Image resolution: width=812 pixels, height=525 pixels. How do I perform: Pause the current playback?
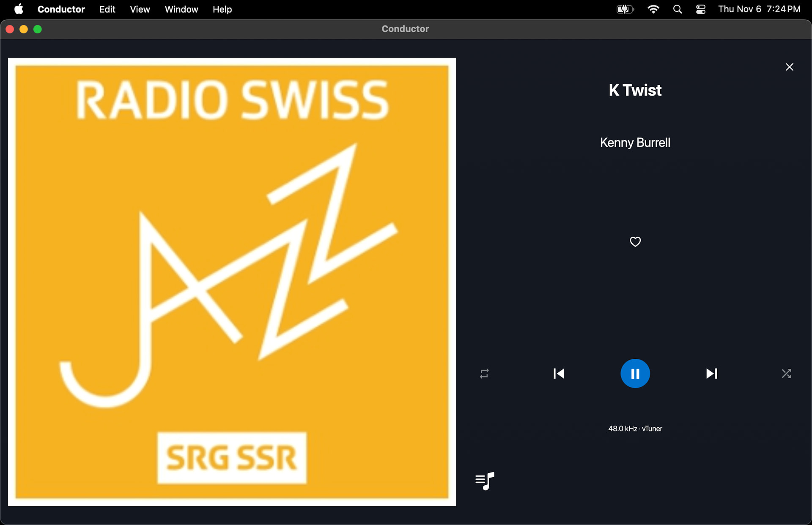pyautogui.click(x=635, y=374)
